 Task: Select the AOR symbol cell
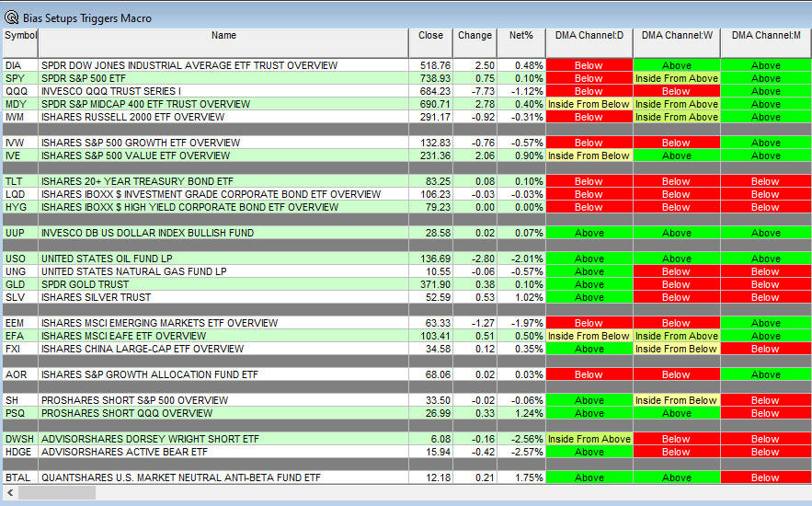pos(20,374)
